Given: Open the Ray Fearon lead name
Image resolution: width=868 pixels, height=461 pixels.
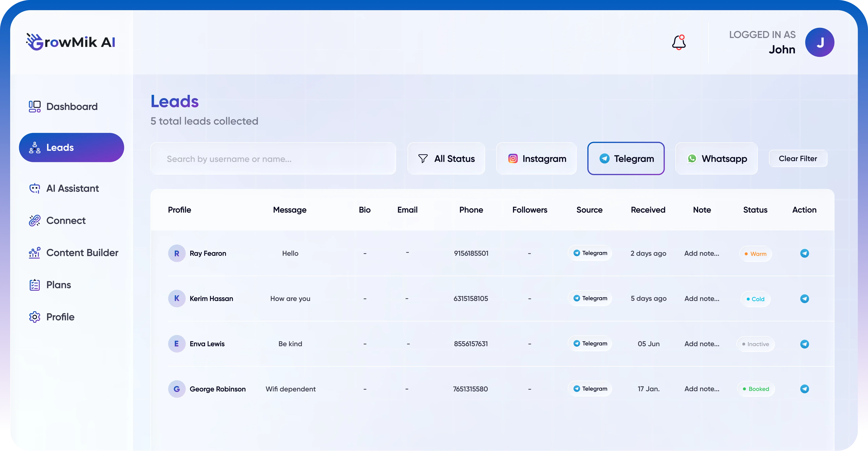Looking at the screenshot, I should coord(208,253).
